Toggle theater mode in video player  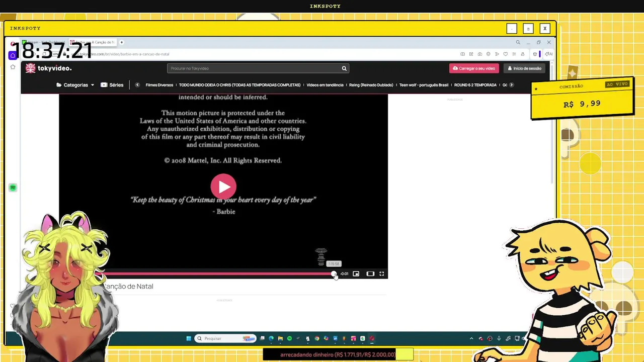(x=370, y=274)
